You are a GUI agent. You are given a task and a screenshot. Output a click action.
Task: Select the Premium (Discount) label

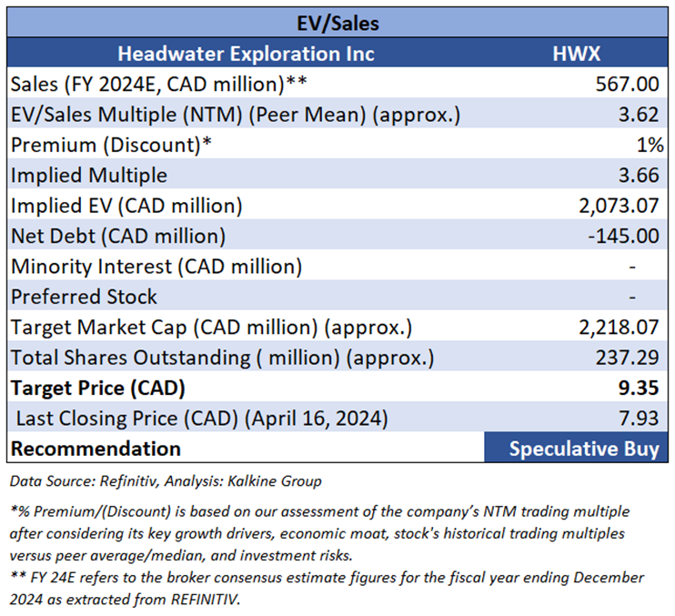tap(111, 145)
